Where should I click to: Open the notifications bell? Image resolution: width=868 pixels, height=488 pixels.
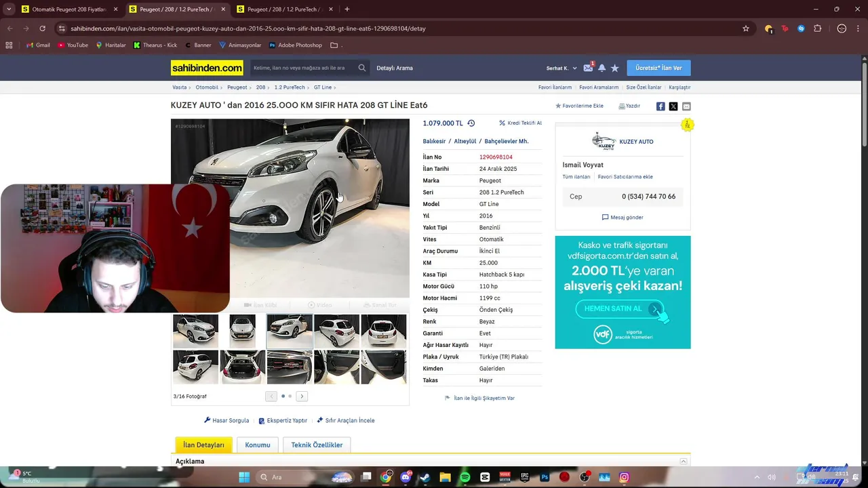click(601, 68)
